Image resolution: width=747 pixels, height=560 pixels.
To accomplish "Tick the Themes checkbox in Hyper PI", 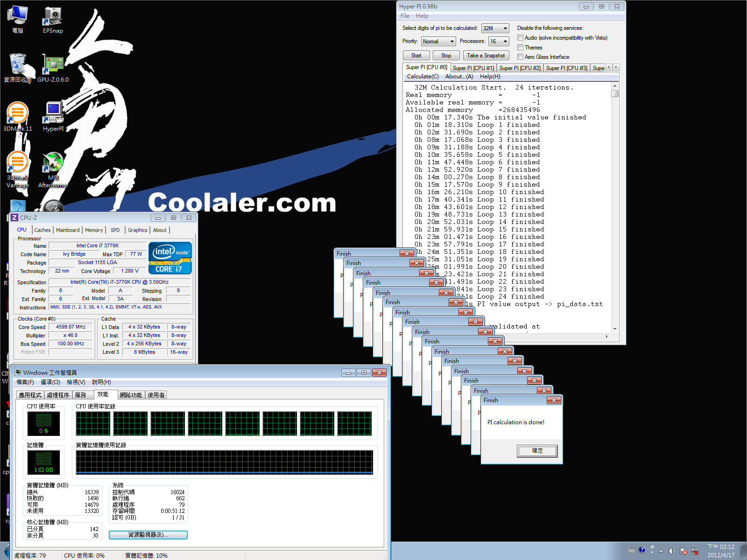I will click(520, 47).
